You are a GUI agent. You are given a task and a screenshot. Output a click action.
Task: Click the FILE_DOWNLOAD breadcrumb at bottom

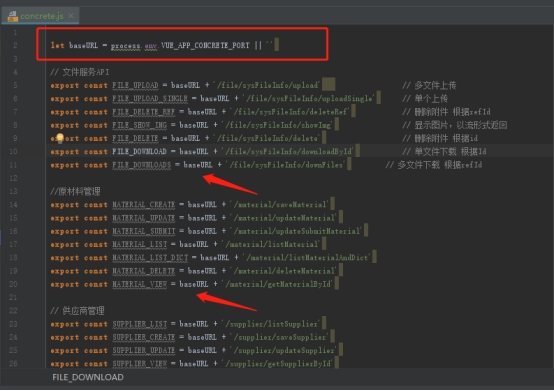88,377
